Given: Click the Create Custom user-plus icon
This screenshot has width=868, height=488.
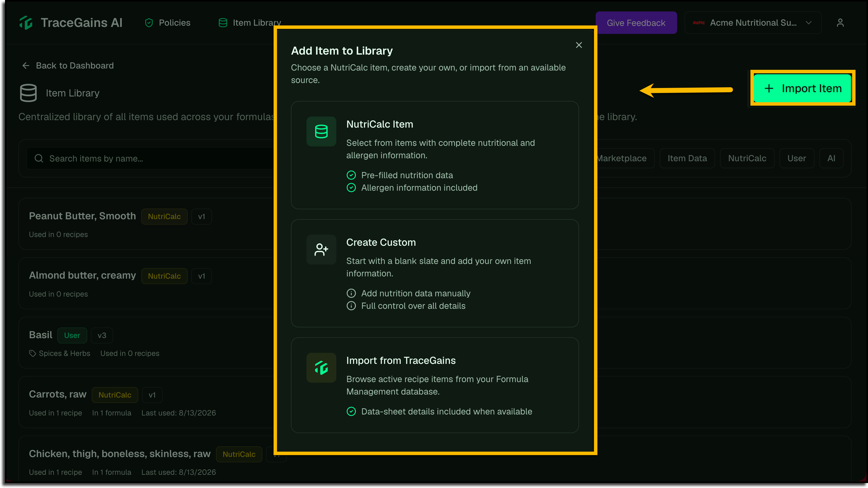Looking at the screenshot, I should pos(321,250).
